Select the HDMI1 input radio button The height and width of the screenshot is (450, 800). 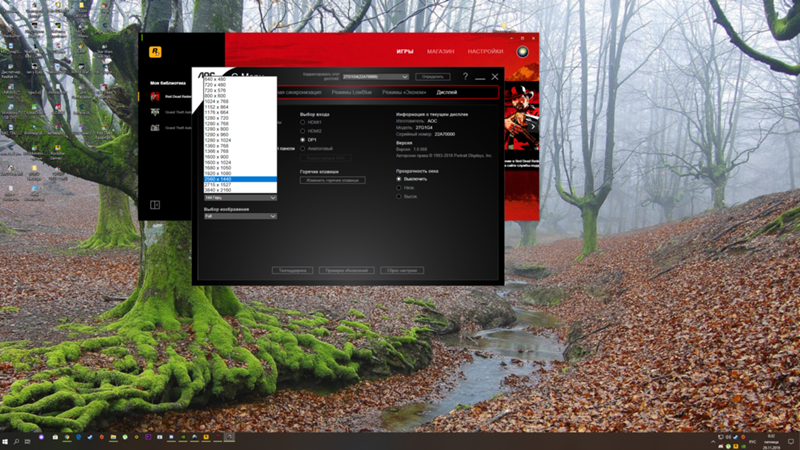(x=303, y=122)
